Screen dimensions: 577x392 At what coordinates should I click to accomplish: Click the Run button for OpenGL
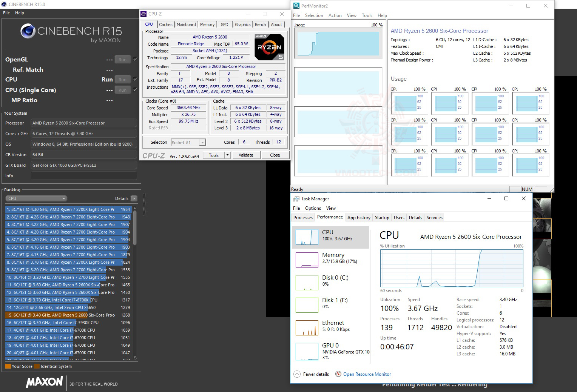coord(123,59)
